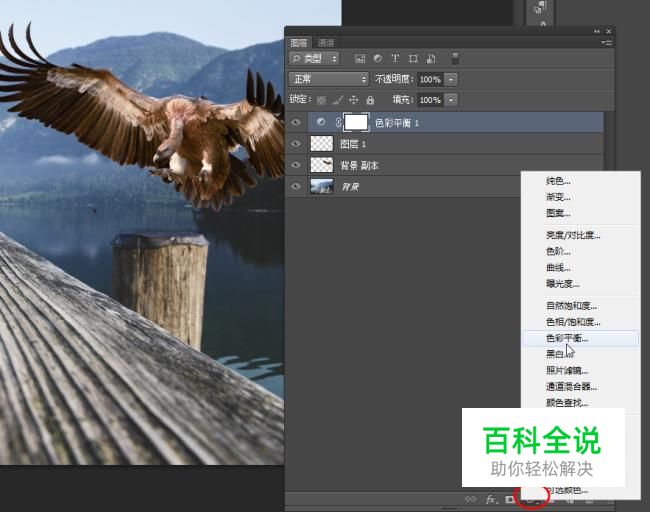The height and width of the screenshot is (512, 650).
Task: Switch to the 通道 tab
Action: pyautogui.click(x=326, y=43)
